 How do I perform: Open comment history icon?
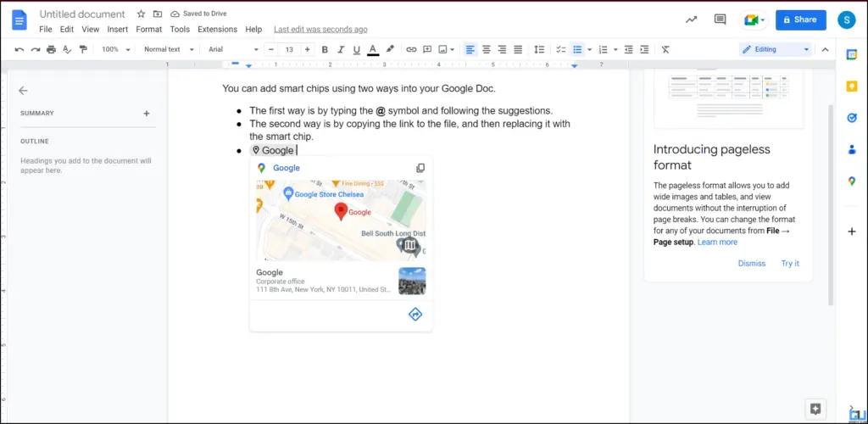[721, 20]
